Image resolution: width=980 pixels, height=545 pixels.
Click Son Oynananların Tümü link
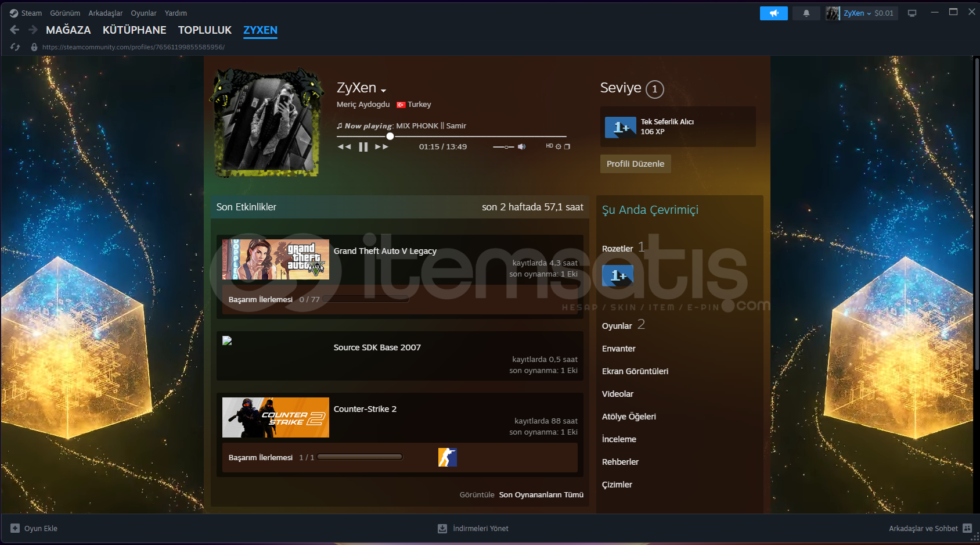coord(542,495)
